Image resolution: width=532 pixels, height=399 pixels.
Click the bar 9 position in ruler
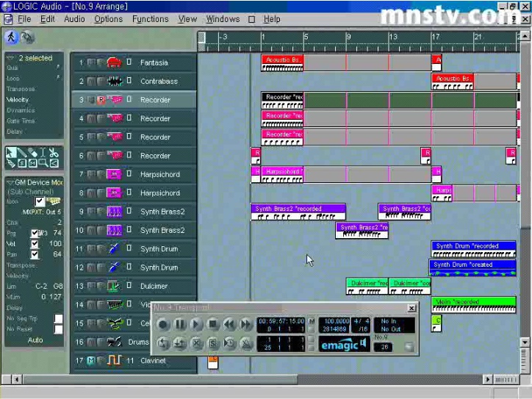point(347,37)
